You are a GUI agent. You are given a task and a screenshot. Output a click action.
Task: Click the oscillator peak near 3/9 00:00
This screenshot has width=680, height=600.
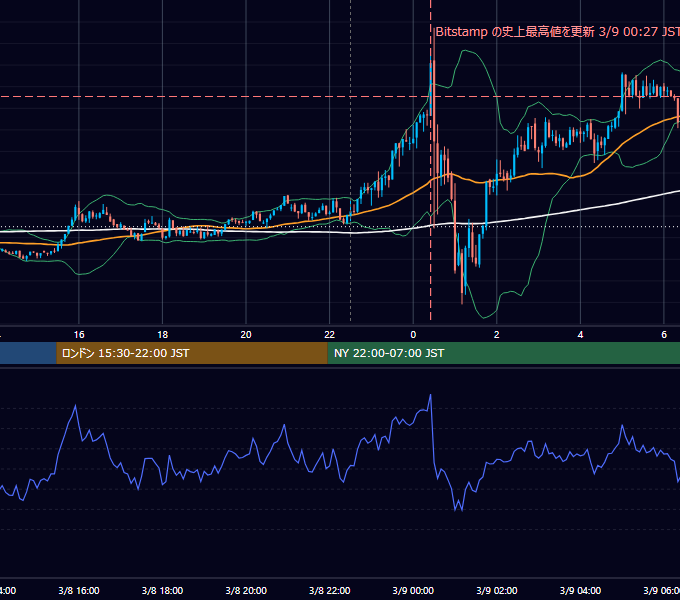[430, 395]
